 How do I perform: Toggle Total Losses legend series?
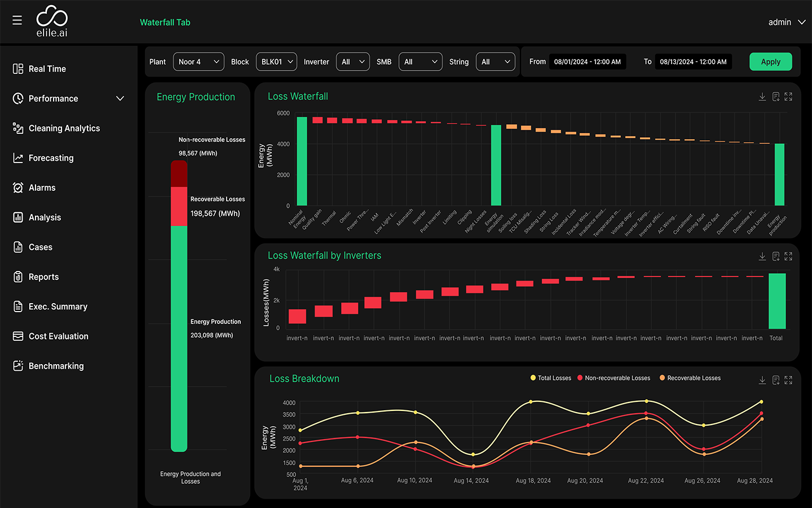pos(551,378)
